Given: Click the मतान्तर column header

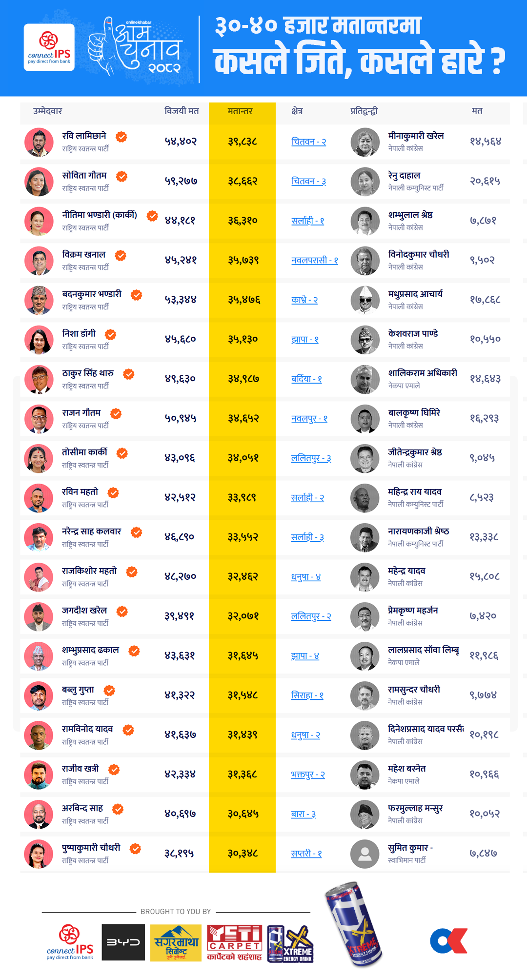Looking at the screenshot, I should pos(240,111).
